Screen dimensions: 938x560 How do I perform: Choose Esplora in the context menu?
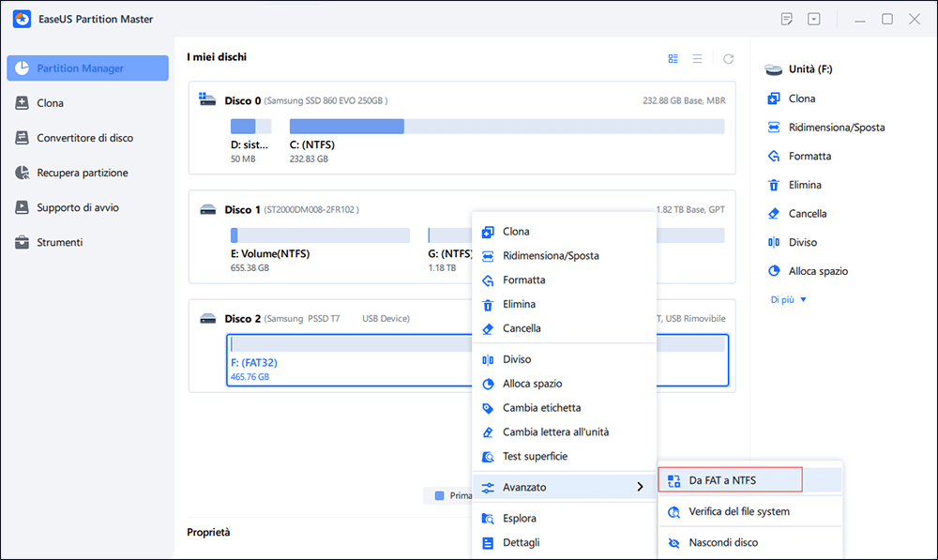click(x=564, y=518)
